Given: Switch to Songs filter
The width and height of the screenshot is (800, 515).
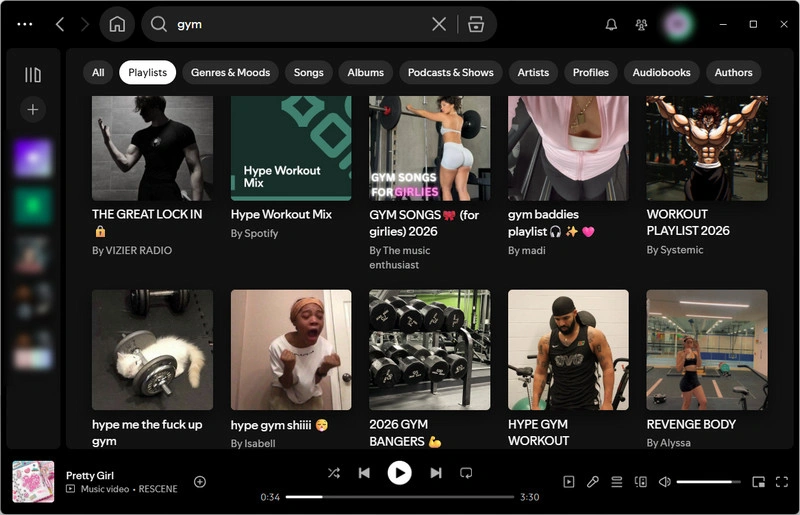Looking at the screenshot, I should click(308, 72).
